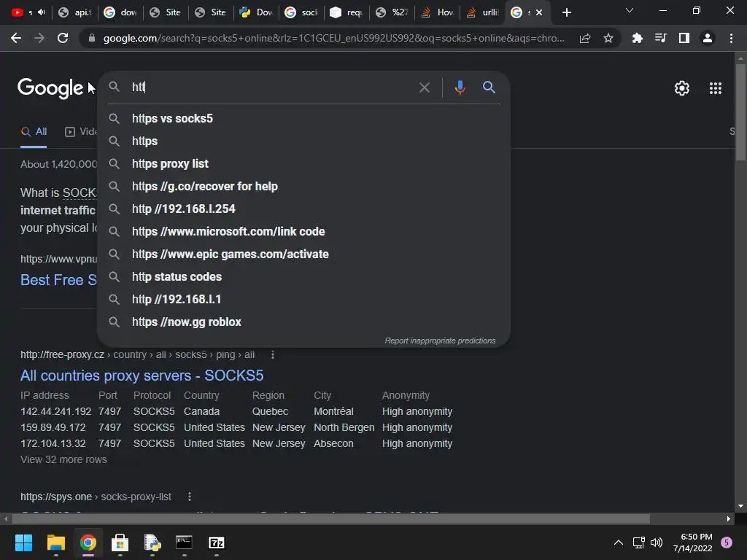This screenshot has width=747, height=560.
Task: Open volume control in system tray
Action: [657, 542]
